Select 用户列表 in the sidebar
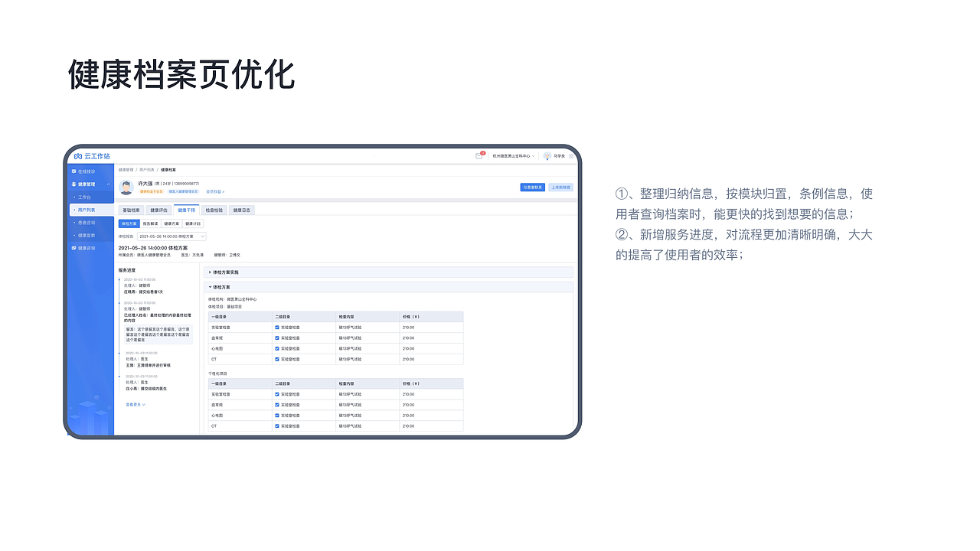The height and width of the screenshot is (551, 980). tap(90, 210)
